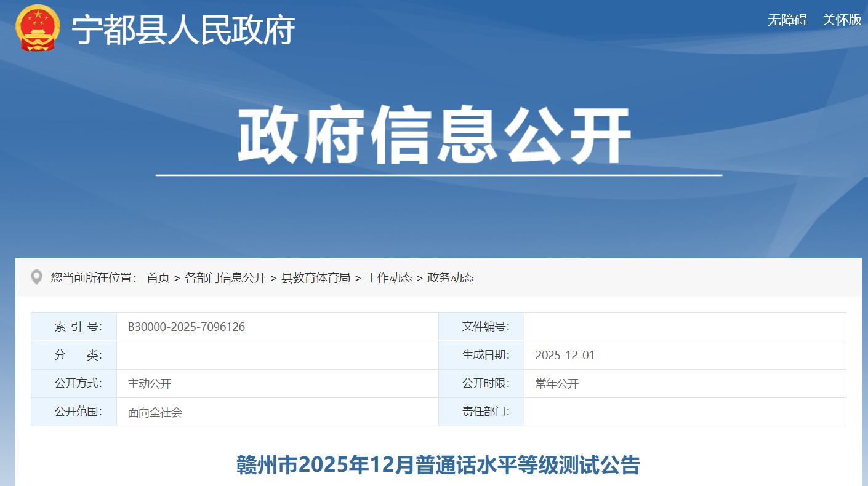Open the 宁都县人民政府 site title
This screenshot has width=868, height=486.
pos(183,30)
